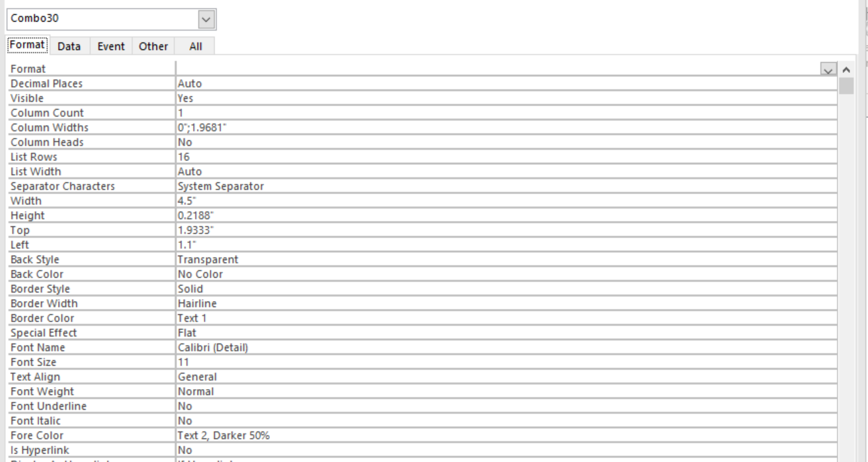The width and height of the screenshot is (868, 462).
Task: Click the Column Widths value field
Action: (x=505, y=127)
